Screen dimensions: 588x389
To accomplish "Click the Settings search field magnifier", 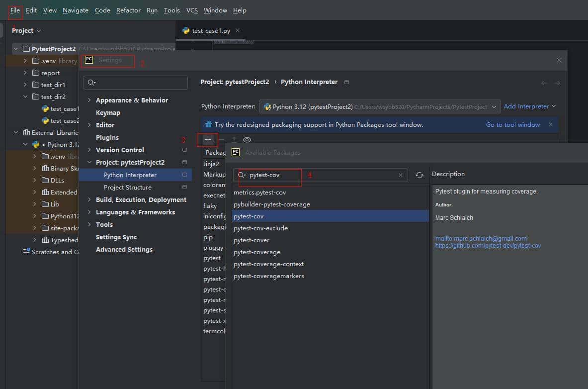I will click(91, 83).
